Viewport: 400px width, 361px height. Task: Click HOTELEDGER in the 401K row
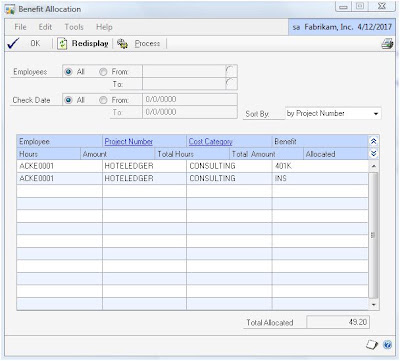144,166
